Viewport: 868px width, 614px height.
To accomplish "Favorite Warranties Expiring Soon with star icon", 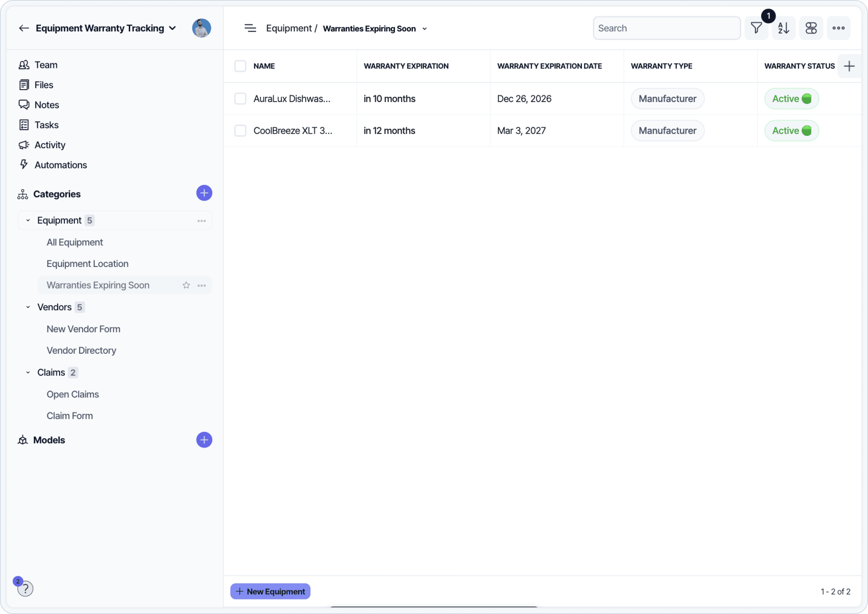I will pyautogui.click(x=186, y=285).
